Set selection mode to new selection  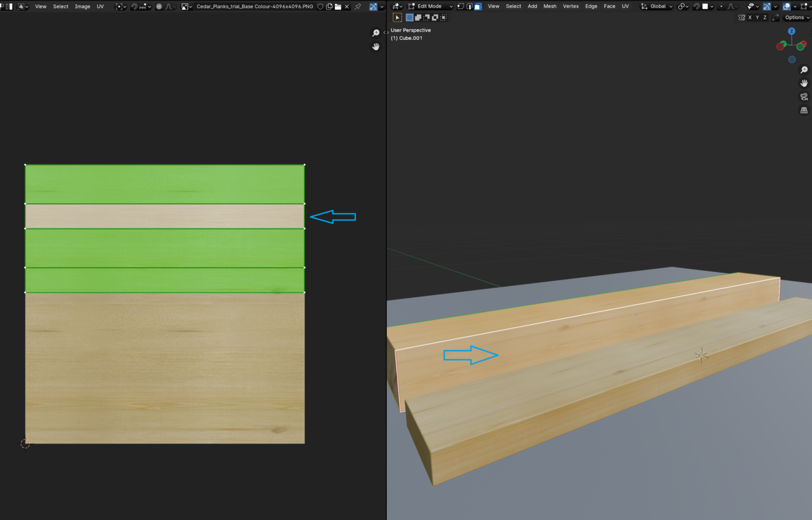409,18
